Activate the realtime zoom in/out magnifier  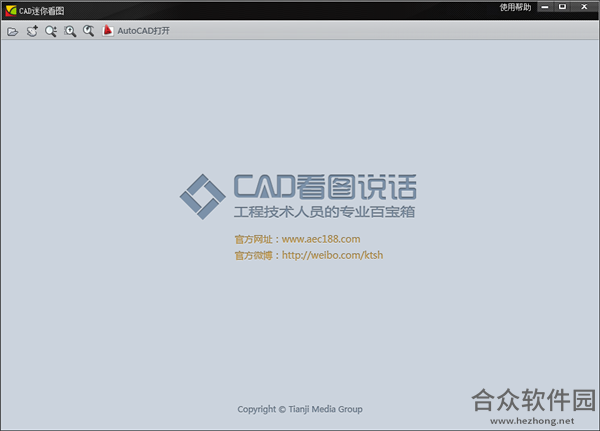tap(51, 31)
